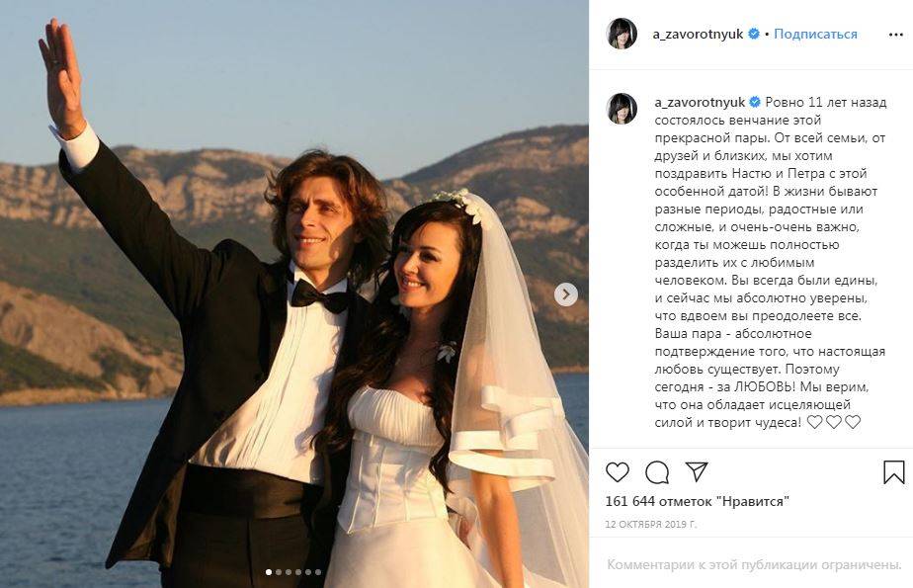Select the last carousel indicator dot
Image resolution: width=913 pixels, height=588 pixels.
point(318,572)
